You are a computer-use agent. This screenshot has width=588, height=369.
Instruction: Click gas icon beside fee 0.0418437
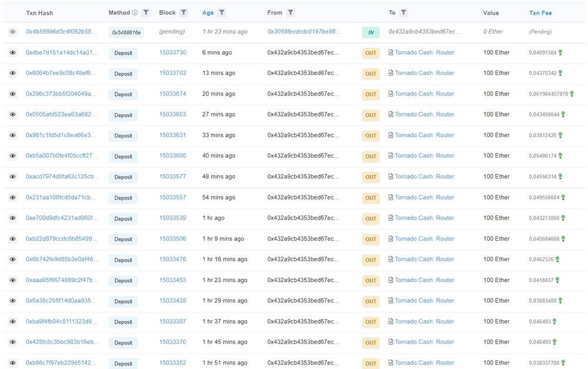557,280
